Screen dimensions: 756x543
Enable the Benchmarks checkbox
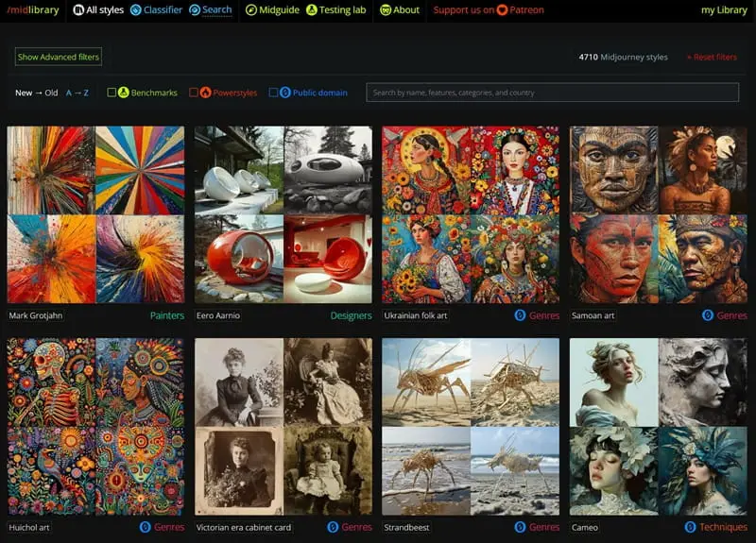112,93
